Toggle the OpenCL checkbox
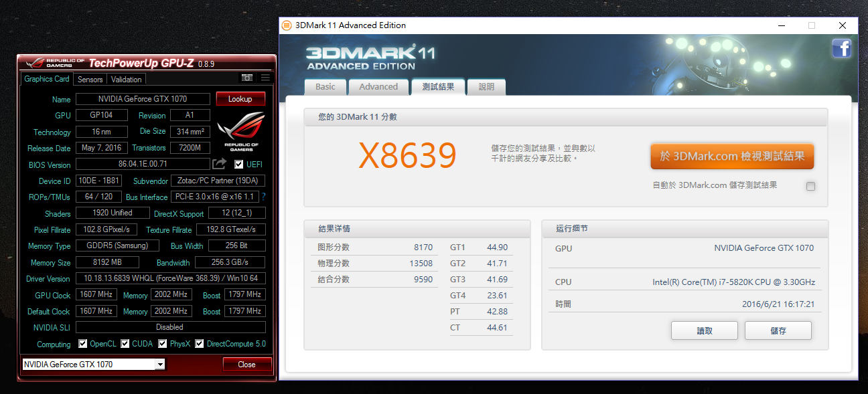This screenshot has height=394, width=868. click(83, 344)
